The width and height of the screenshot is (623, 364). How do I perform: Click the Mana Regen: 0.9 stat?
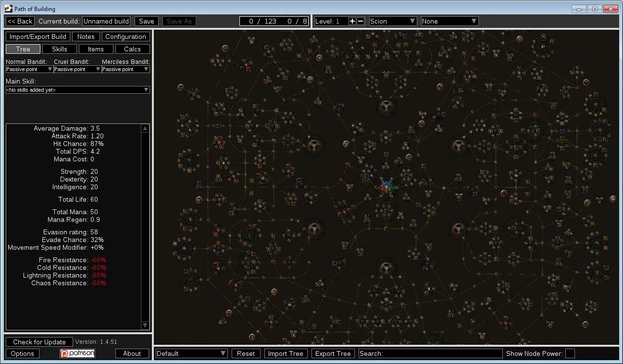[x=74, y=219]
